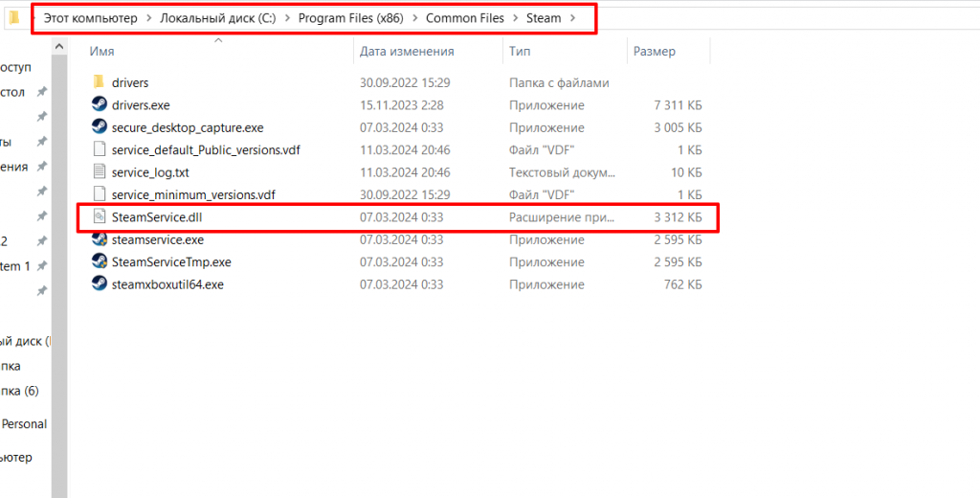Select the file name service_log.txt
980x498 pixels.
click(150, 172)
